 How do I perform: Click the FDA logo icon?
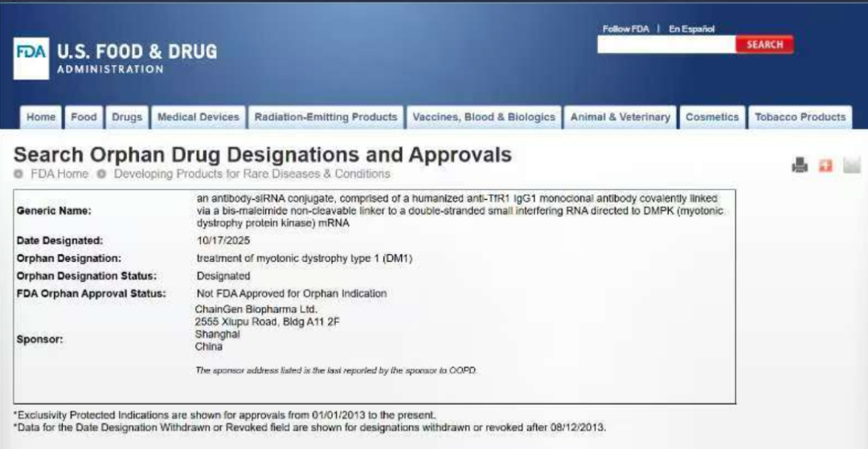[x=31, y=59]
